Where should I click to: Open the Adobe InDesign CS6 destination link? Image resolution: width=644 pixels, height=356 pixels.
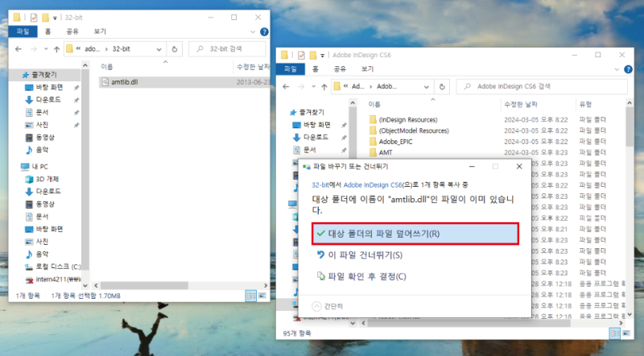[373, 185]
